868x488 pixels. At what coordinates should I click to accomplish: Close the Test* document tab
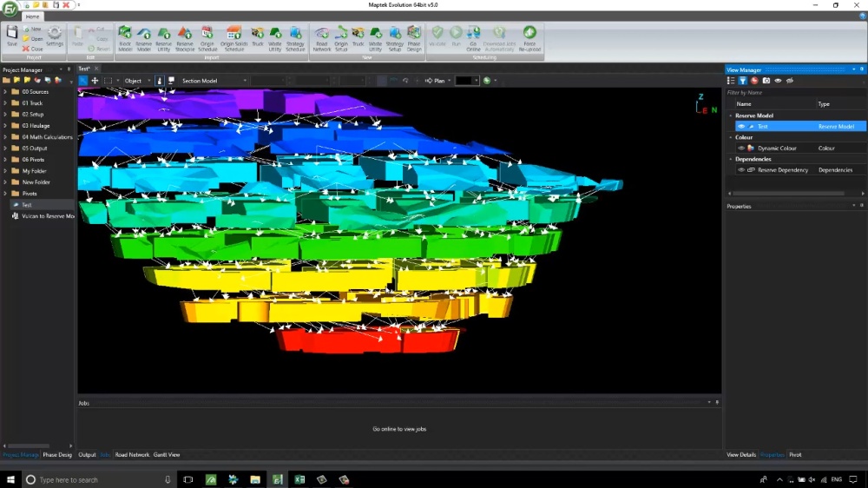(96, 69)
